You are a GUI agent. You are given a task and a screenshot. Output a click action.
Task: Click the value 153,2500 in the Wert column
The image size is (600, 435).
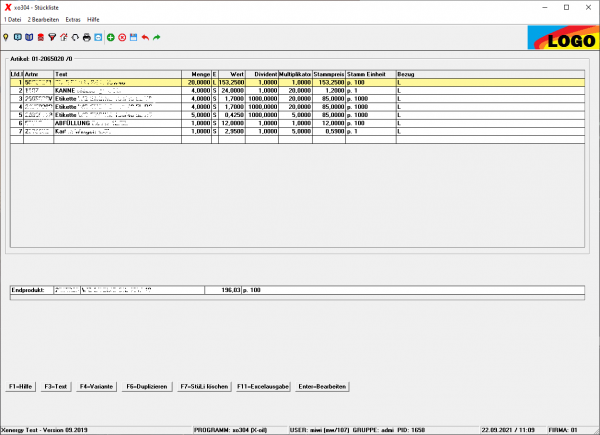pyautogui.click(x=232, y=82)
